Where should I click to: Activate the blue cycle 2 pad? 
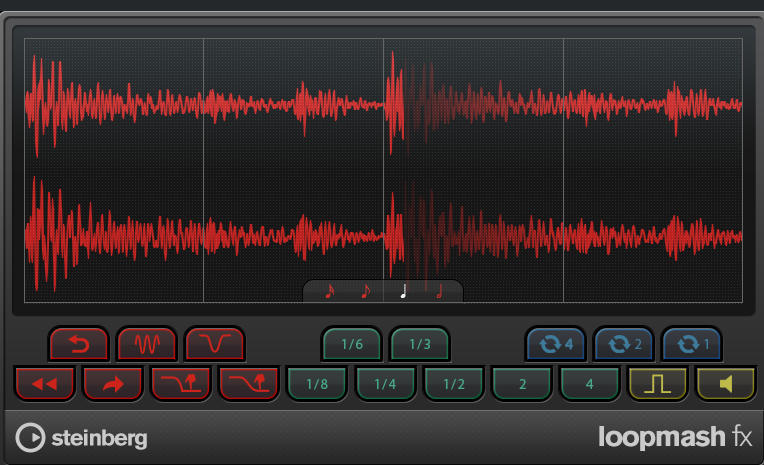click(624, 344)
